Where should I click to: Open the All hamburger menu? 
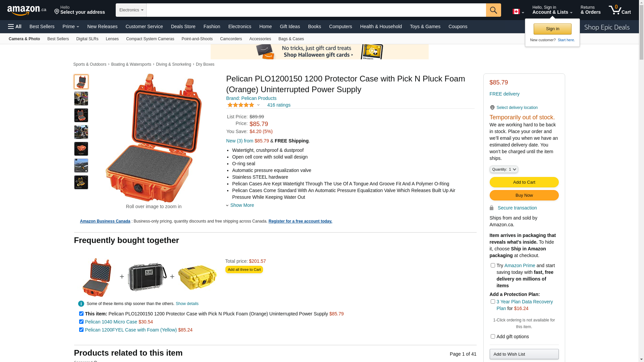pyautogui.click(x=15, y=26)
